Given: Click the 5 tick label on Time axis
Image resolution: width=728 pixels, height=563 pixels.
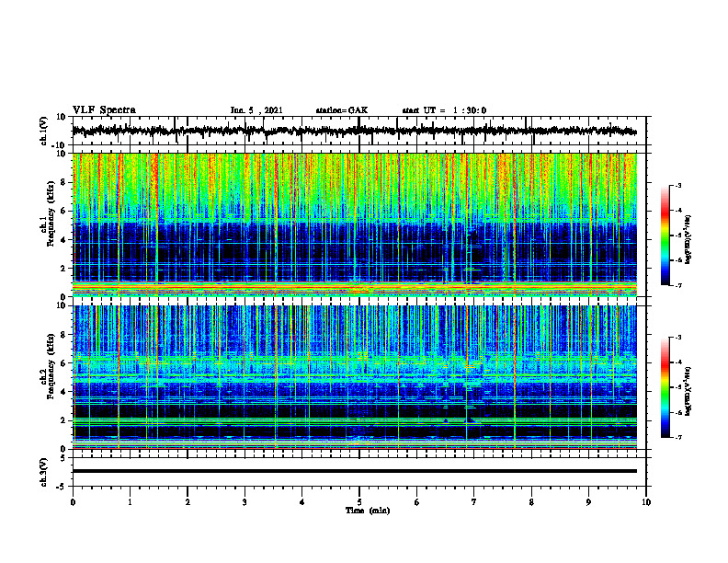Looking at the screenshot, I should (359, 502).
